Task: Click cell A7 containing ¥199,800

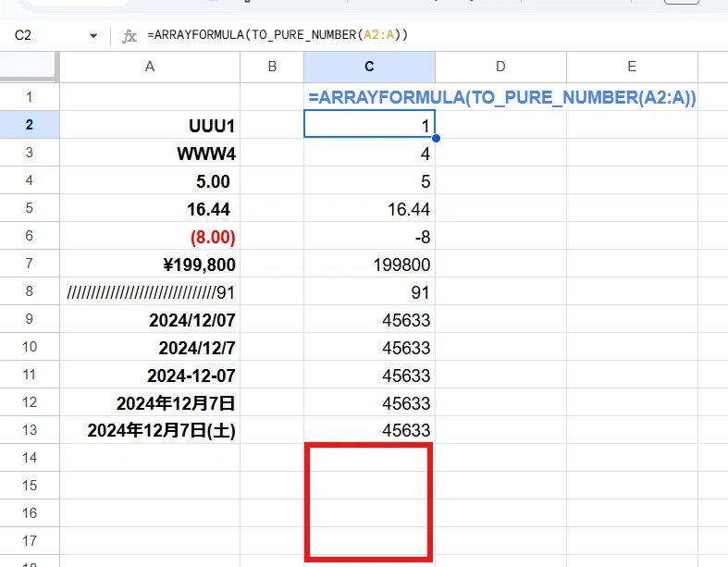Action: coord(150,264)
